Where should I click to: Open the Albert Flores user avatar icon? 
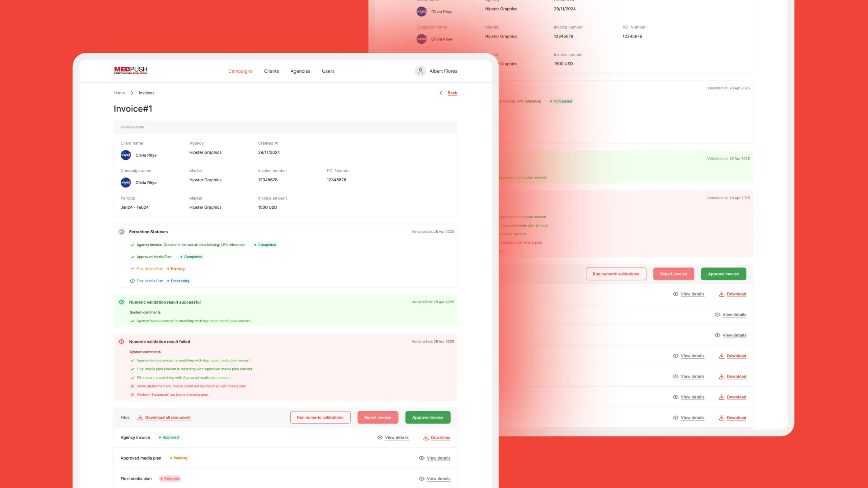[x=420, y=71]
